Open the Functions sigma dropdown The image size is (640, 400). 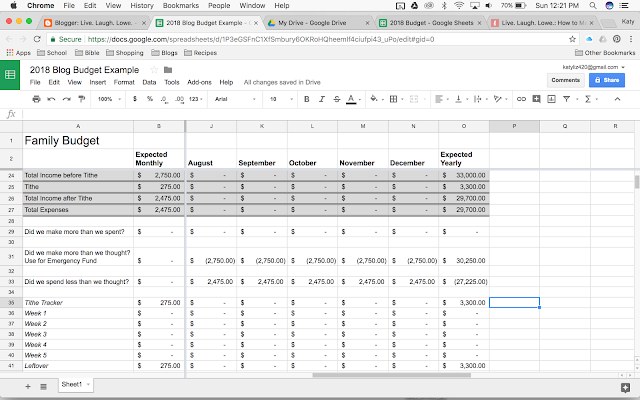coord(590,99)
